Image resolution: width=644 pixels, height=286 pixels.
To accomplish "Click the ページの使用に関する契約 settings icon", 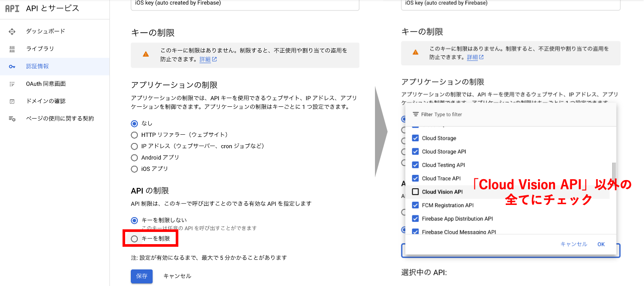I will 12,119.
